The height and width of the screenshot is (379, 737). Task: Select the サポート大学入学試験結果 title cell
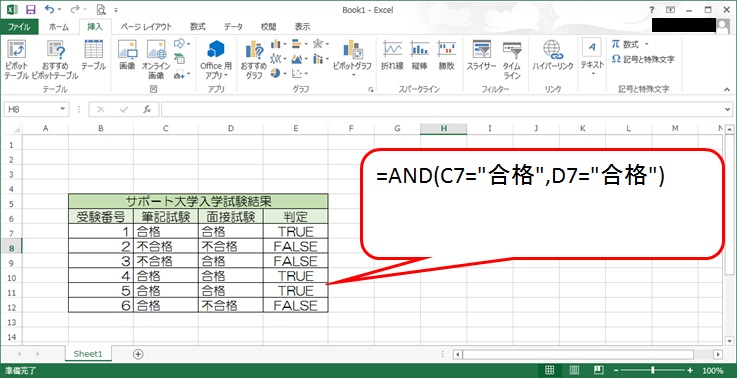(198, 201)
